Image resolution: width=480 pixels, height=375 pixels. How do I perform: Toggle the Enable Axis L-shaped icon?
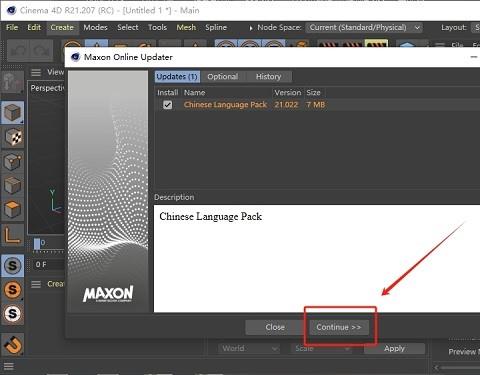pyautogui.click(x=13, y=234)
